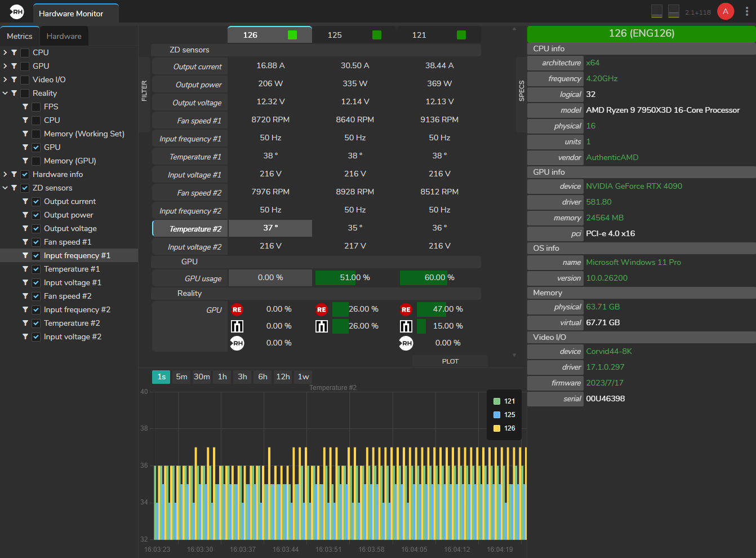Open the vertical FILTER side panel
Image resolution: width=756 pixels, height=558 pixels.
pyautogui.click(x=144, y=91)
